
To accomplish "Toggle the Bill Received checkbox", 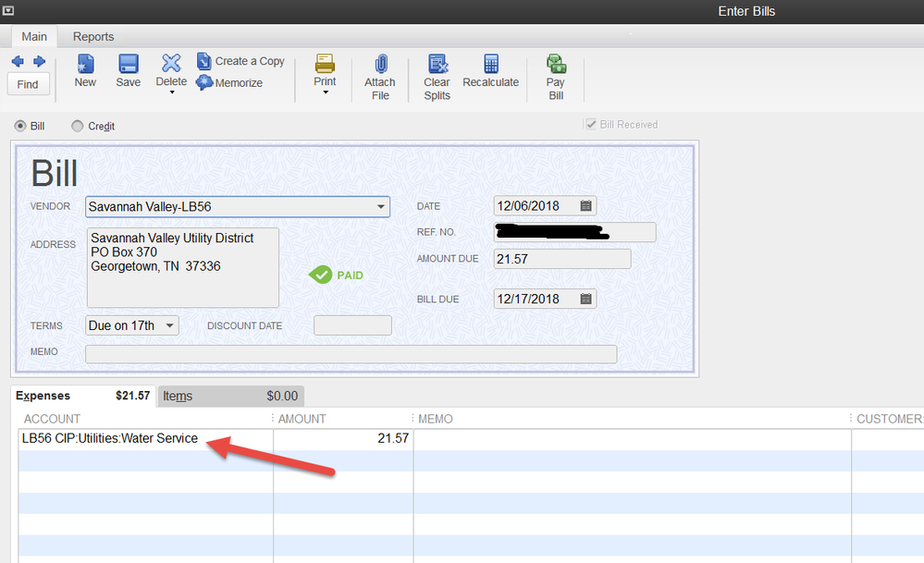I will [591, 124].
